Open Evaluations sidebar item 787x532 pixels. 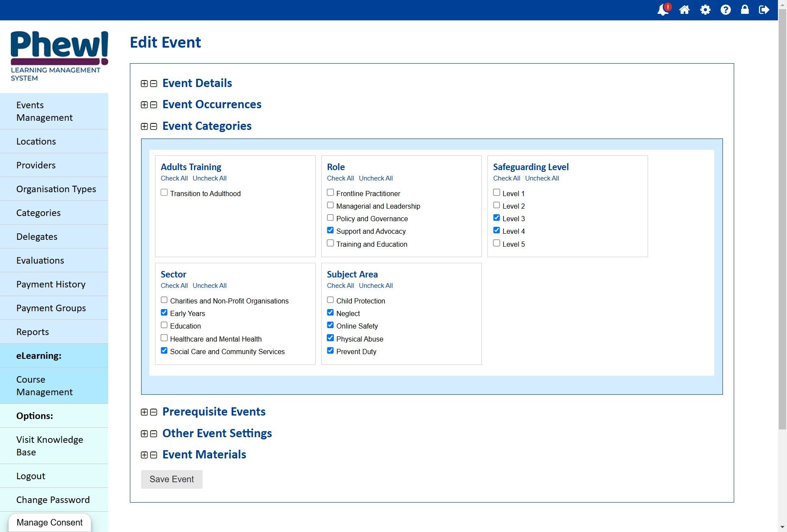pos(54,261)
